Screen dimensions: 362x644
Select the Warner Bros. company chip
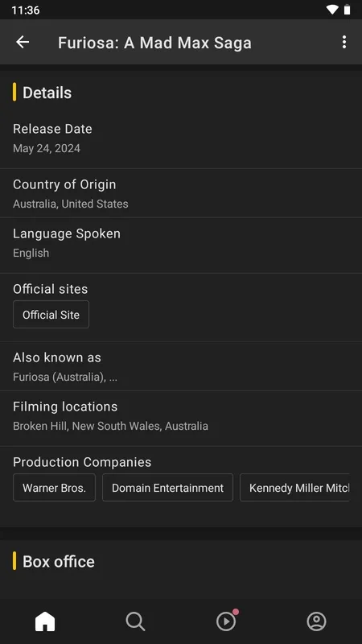pyautogui.click(x=54, y=488)
